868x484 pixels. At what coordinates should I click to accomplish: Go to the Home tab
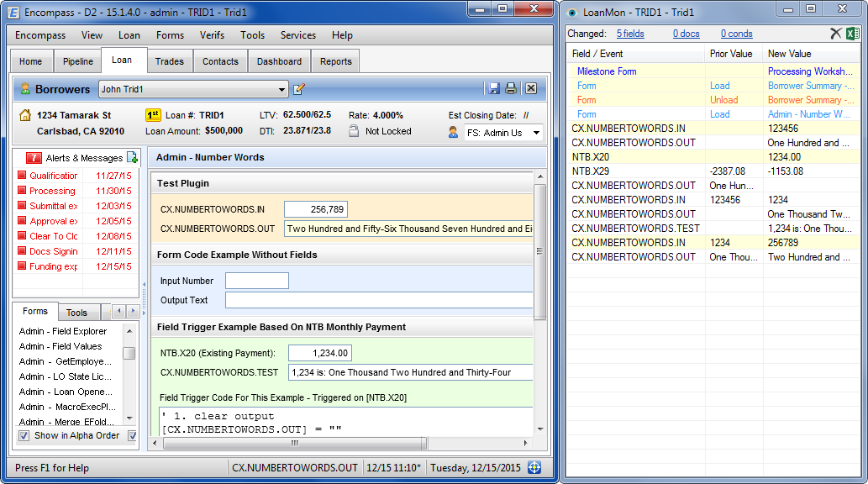(x=30, y=61)
